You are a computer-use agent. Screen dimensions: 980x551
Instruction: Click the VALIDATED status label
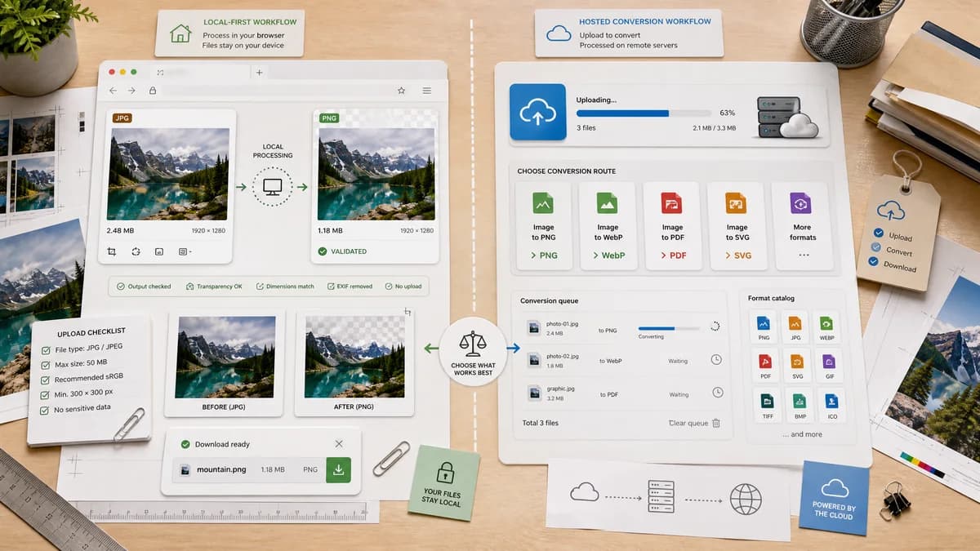[348, 251]
